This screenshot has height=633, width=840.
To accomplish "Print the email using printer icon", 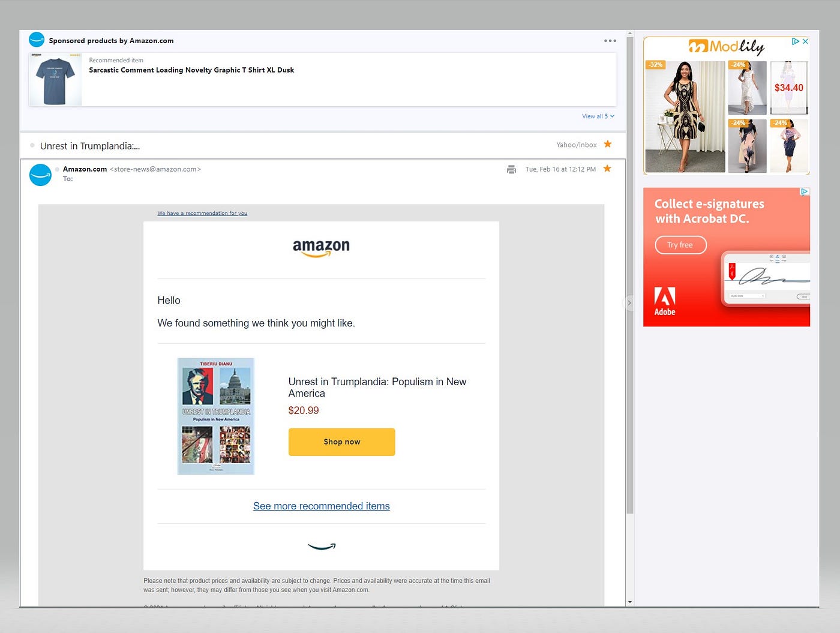I will point(511,169).
